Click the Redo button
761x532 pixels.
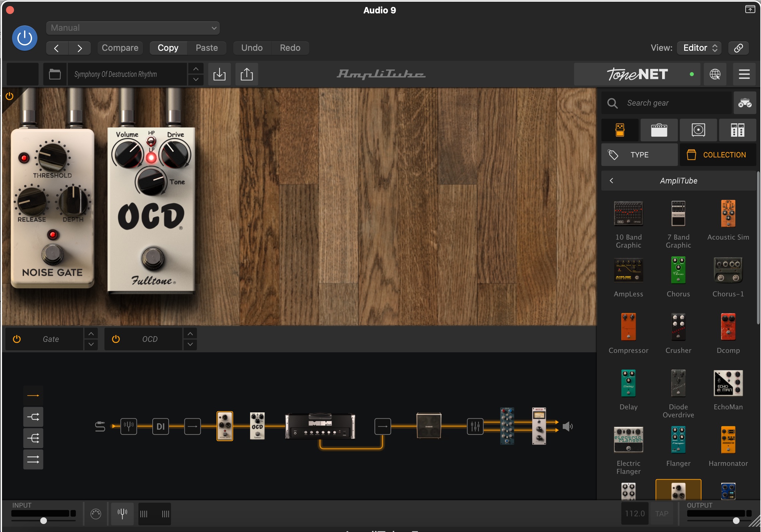[290, 48]
